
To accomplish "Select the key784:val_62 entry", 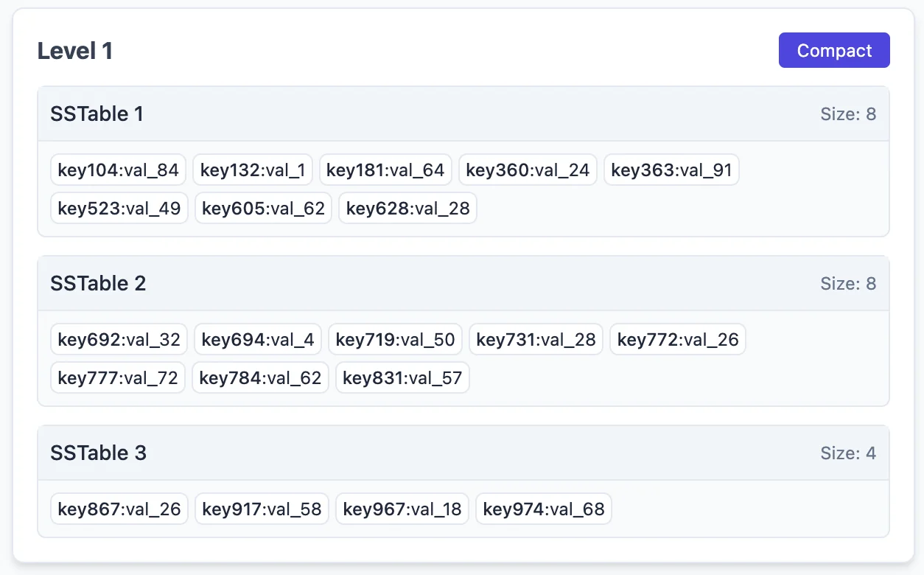I will [260, 378].
